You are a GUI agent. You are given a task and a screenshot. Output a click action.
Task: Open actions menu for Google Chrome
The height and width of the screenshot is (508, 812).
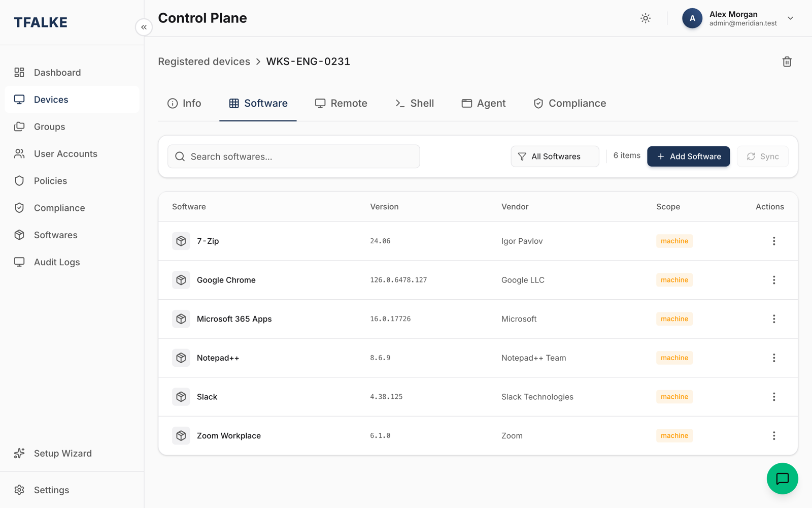(774, 280)
